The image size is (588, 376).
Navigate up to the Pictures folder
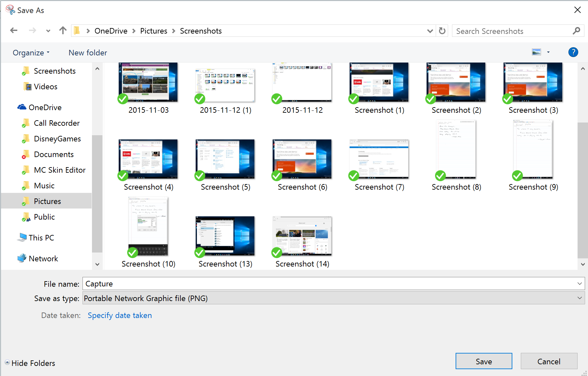coord(63,30)
